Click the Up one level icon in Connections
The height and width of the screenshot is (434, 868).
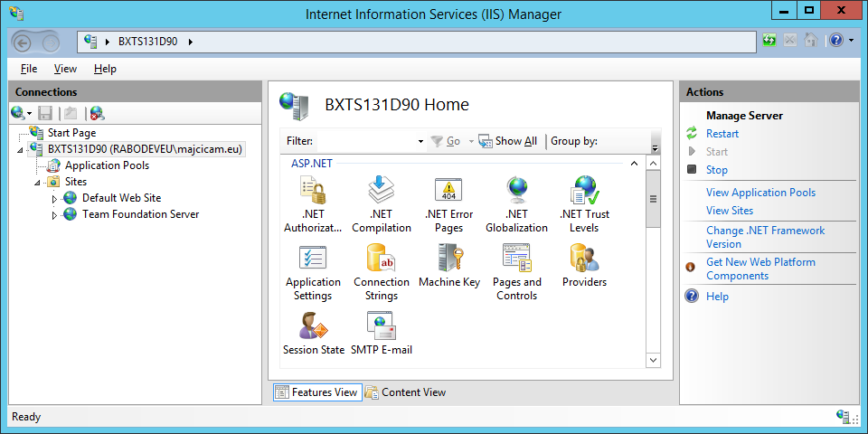pyautogui.click(x=71, y=114)
